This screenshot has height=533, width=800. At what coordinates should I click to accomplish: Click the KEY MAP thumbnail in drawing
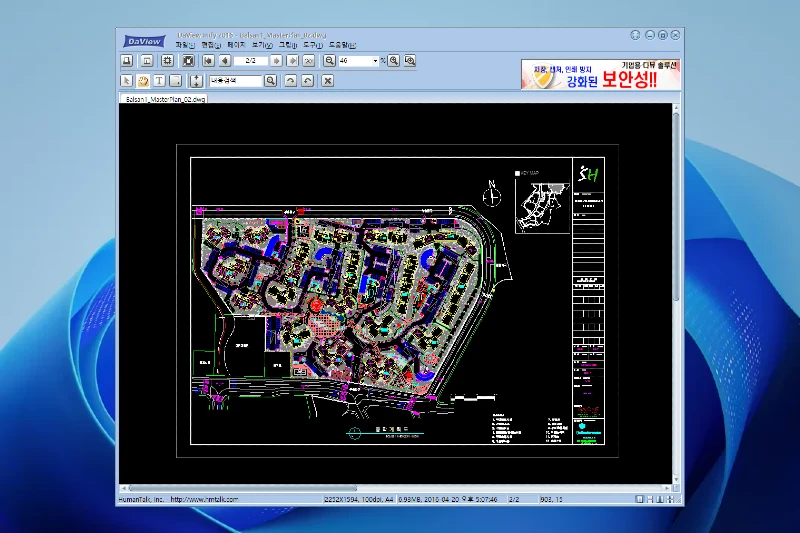tap(542, 208)
